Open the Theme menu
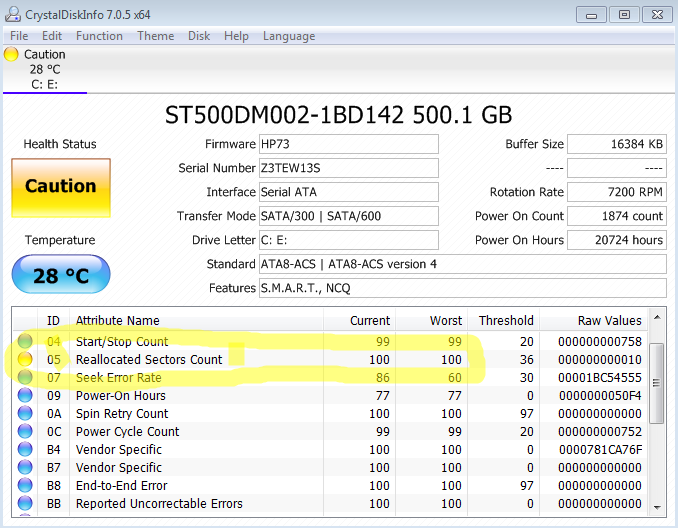The image size is (678, 528). 156,36
